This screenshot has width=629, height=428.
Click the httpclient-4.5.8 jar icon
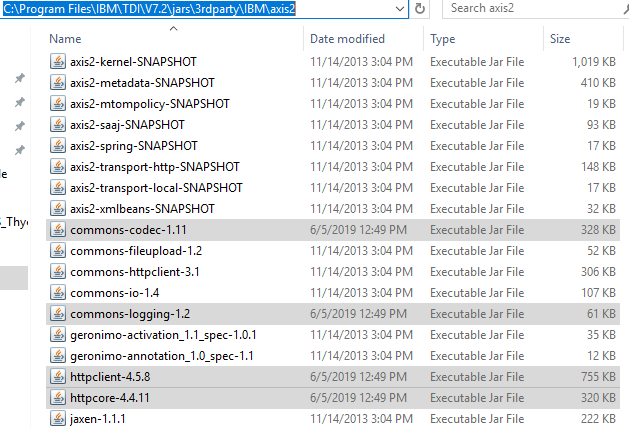(58, 377)
